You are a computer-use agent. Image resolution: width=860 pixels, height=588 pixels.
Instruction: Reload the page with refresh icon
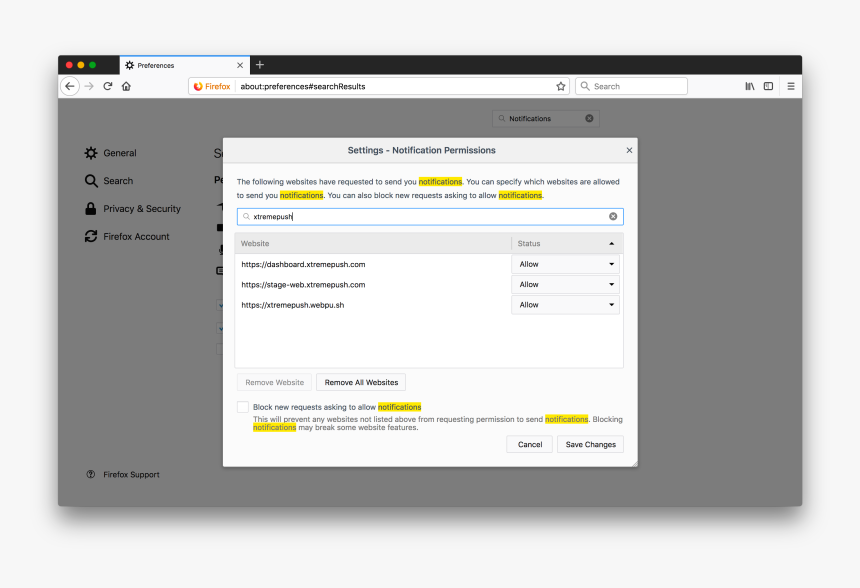[108, 86]
